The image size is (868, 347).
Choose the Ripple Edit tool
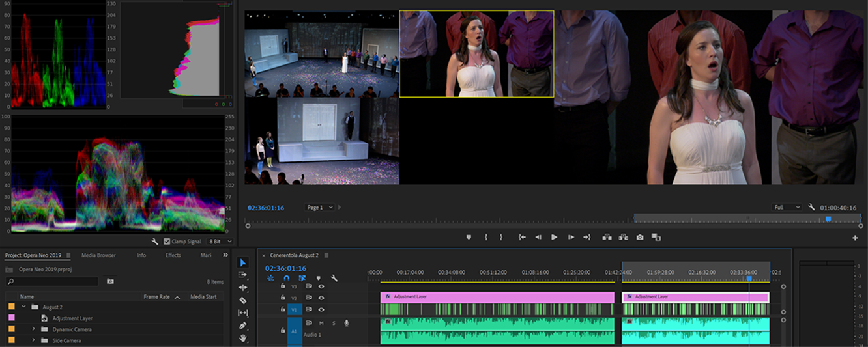click(243, 288)
